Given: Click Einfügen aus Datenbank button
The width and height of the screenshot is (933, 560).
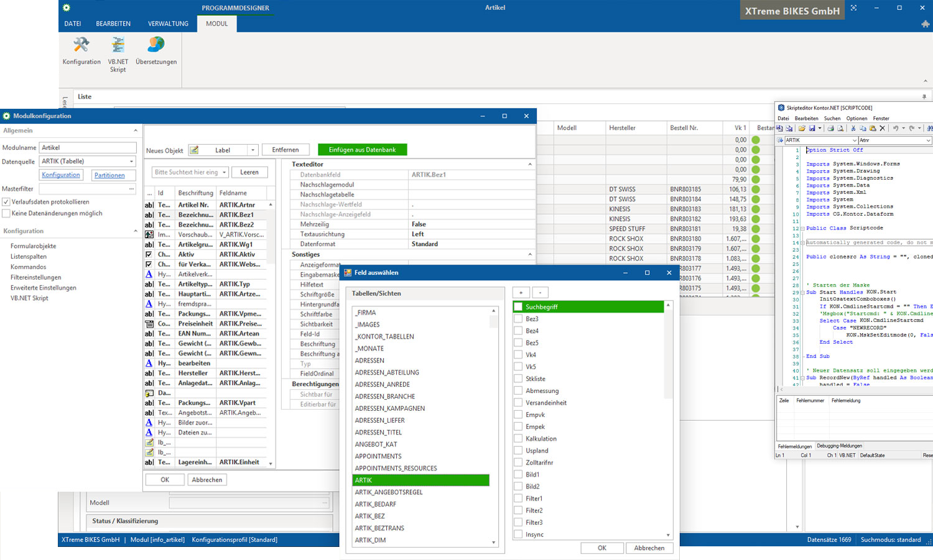Looking at the screenshot, I should [x=362, y=150].
